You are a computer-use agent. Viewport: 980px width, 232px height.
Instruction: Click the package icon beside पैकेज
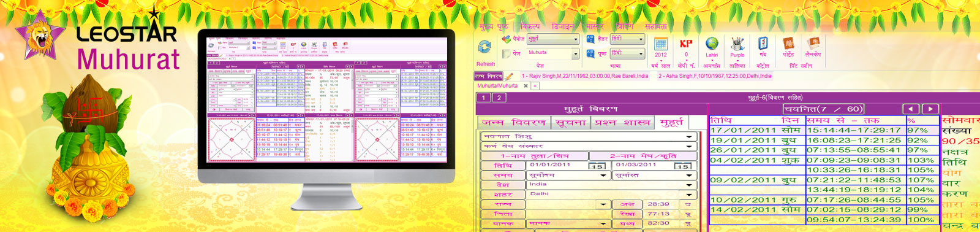click(506, 39)
